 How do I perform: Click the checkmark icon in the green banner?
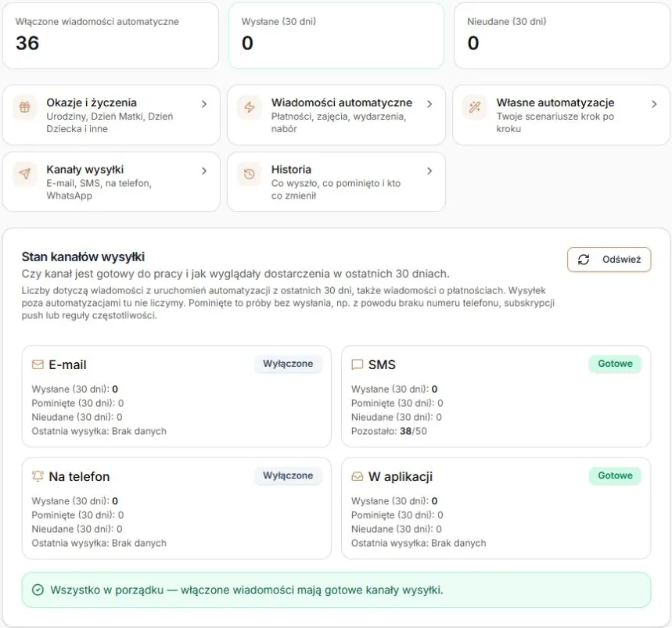(38, 590)
